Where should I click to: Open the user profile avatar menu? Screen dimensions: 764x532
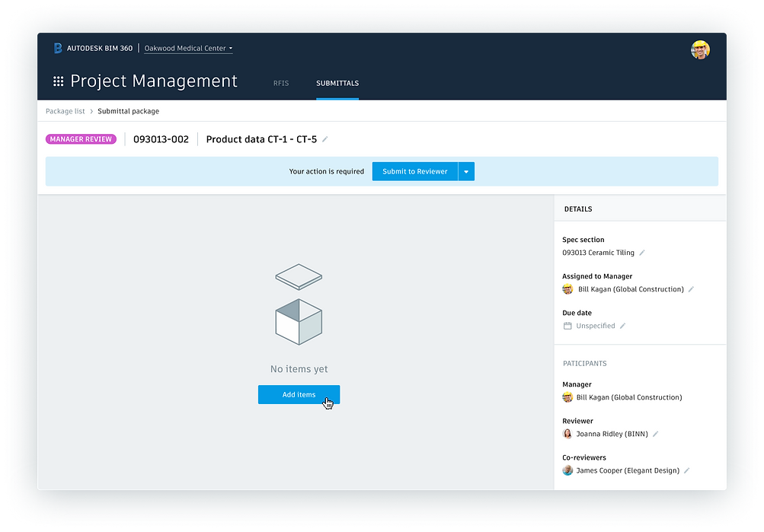700,49
